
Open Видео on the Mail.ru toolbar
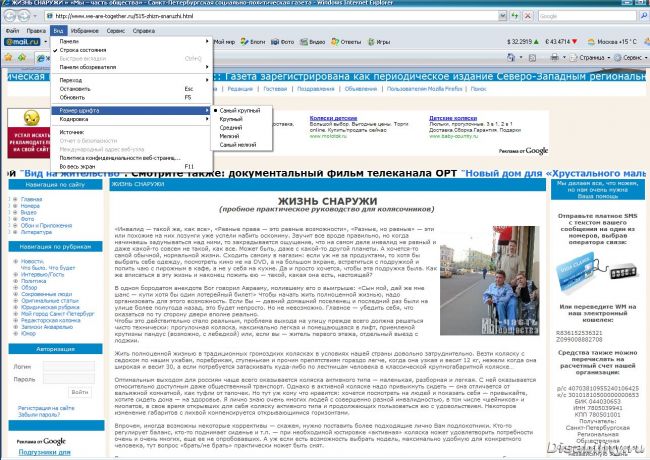[313, 42]
